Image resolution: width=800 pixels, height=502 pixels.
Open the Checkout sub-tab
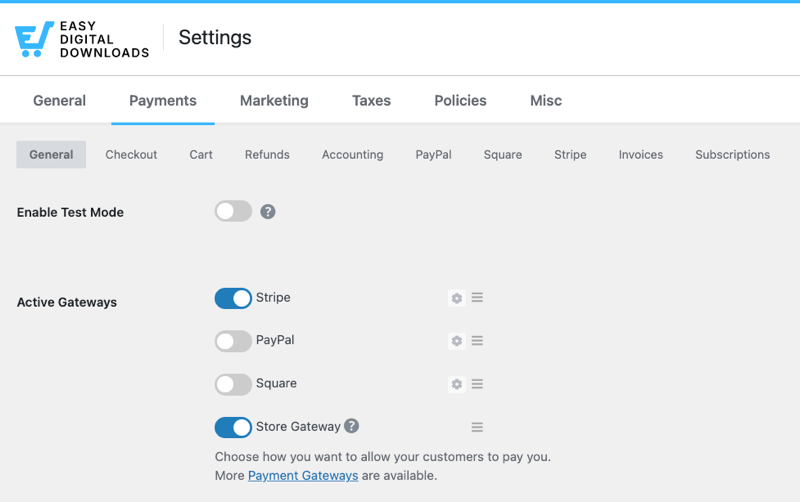pos(131,155)
